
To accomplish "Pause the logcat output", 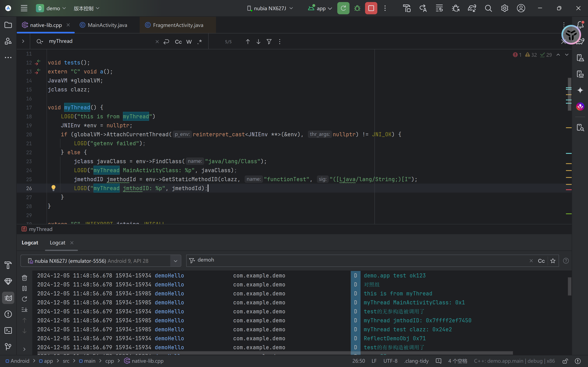I will 24,288.
